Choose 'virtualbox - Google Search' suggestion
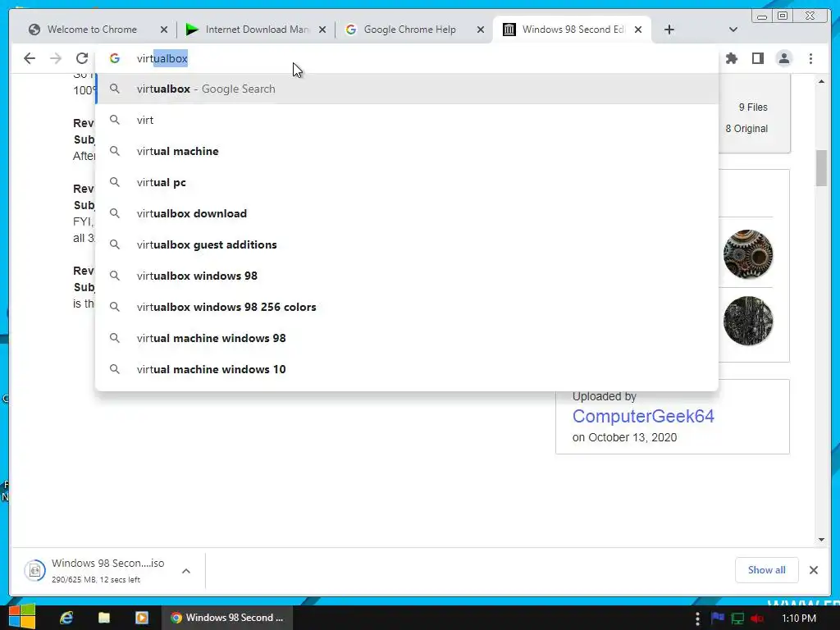 [x=407, y=89]
